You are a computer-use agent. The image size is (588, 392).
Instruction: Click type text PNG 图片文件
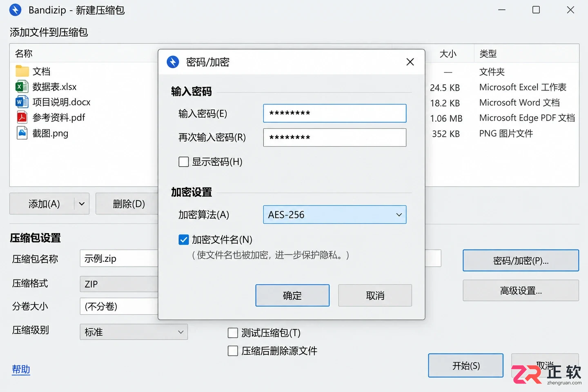click(x=506, y=134)
